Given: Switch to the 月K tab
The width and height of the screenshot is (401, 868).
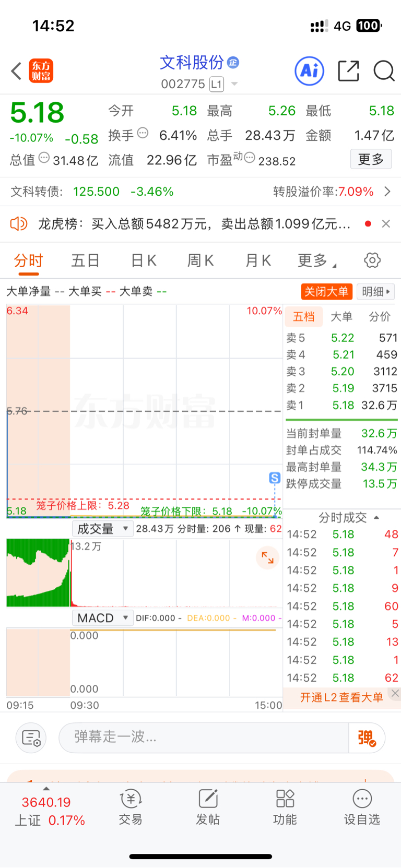Looking at the screenshot, I should coord(258,260).
